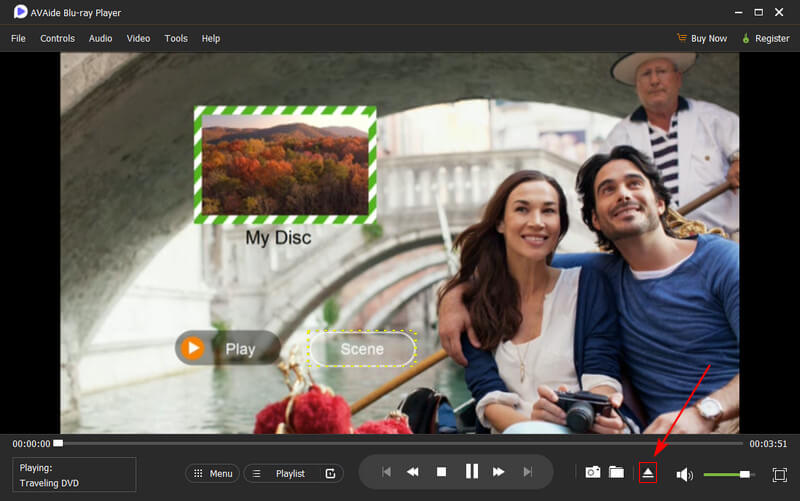Click the snapshot camera icon
This screenshot has height=501, width=800.
pyautogui.click(x=593, y=472)
